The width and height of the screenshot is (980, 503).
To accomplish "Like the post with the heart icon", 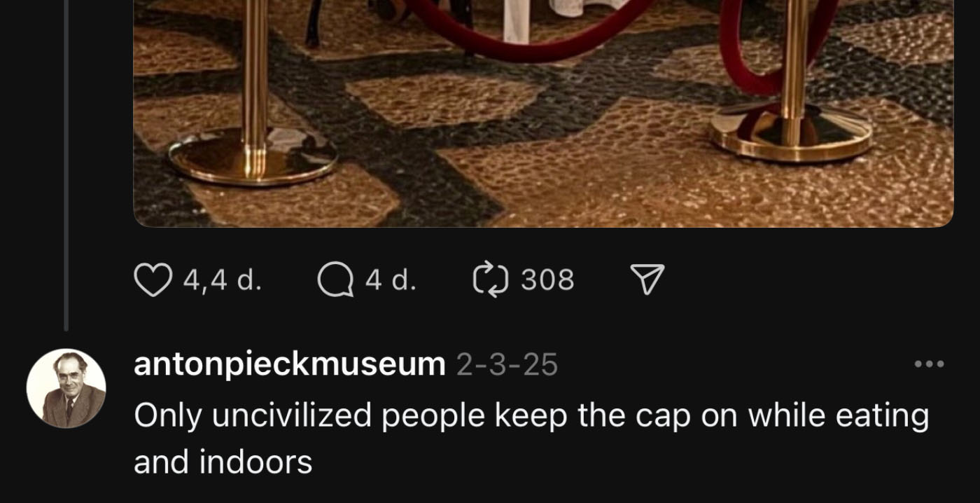I will 153,280.
